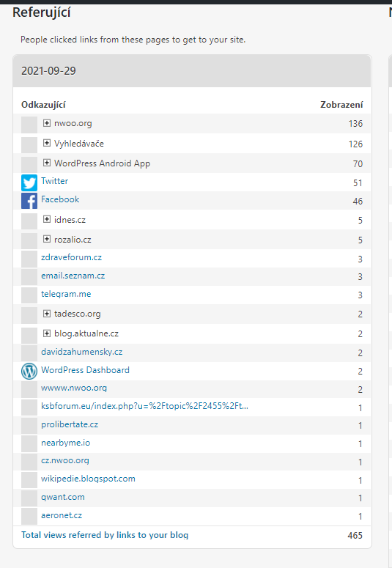Viewport: 392px width, 568px height.
Task: Expand the nwoo.org referrer row
Action: pyautogui.click(x=47, y=123)
